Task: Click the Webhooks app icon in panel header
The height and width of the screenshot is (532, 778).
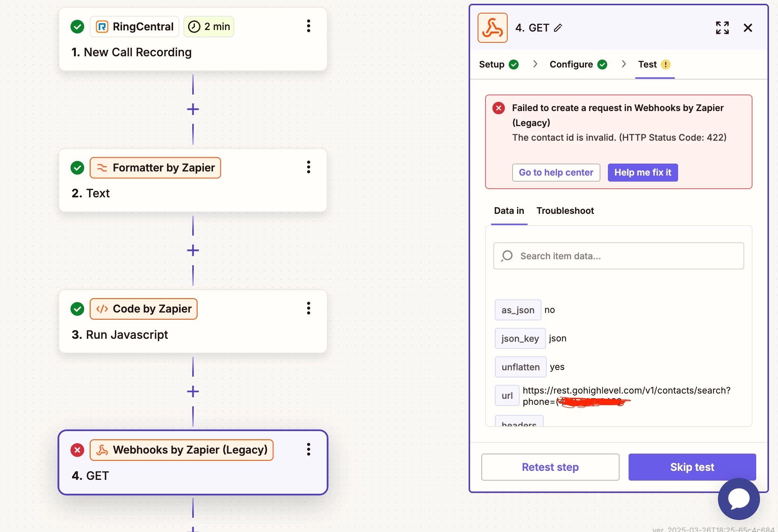Action: tap(492, 28)
